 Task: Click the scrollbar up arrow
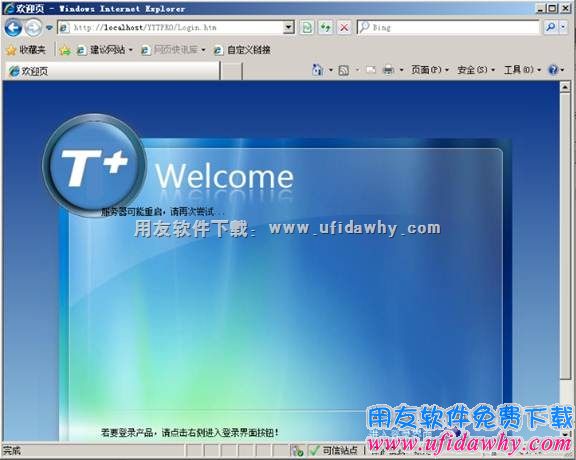[565, 87]
